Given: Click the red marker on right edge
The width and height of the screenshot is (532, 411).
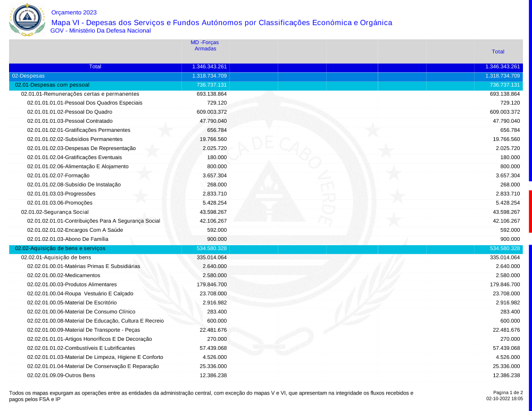Looking at the screenshot, I should coord(530,211).
